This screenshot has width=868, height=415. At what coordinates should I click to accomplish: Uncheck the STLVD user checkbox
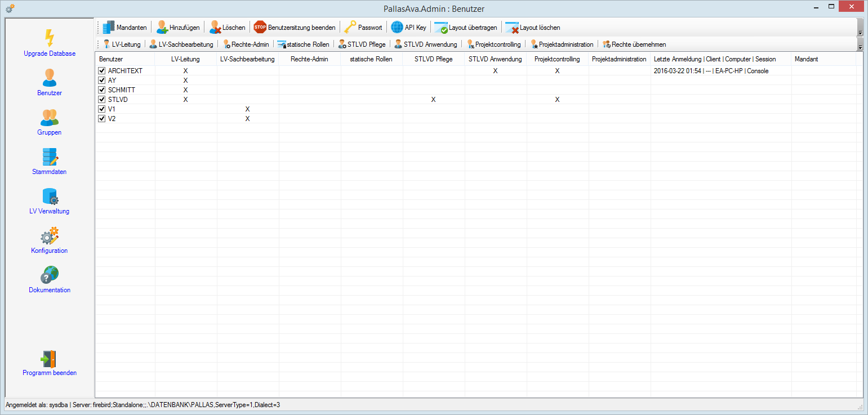point(102,100)
